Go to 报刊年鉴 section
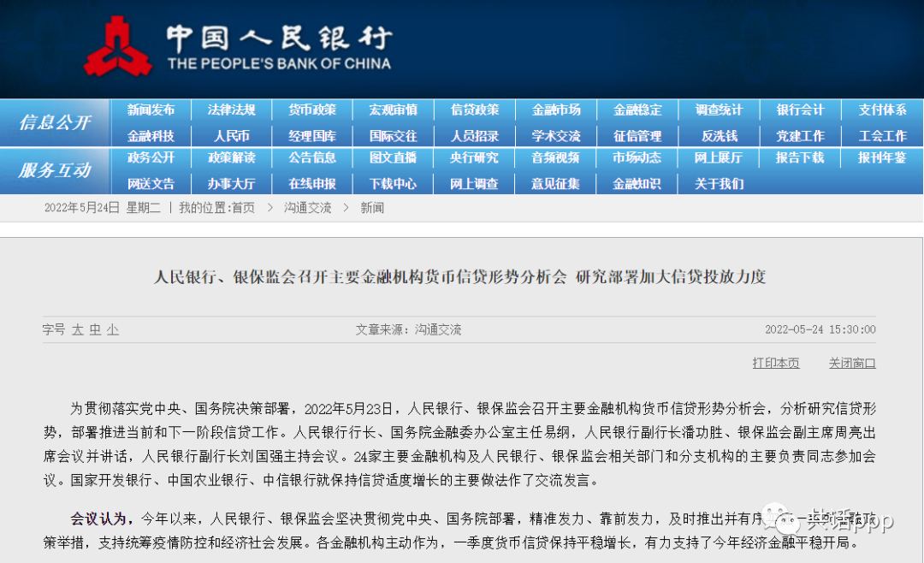The image size is (924, 563). pyautogui.click(x=881, y=157)
